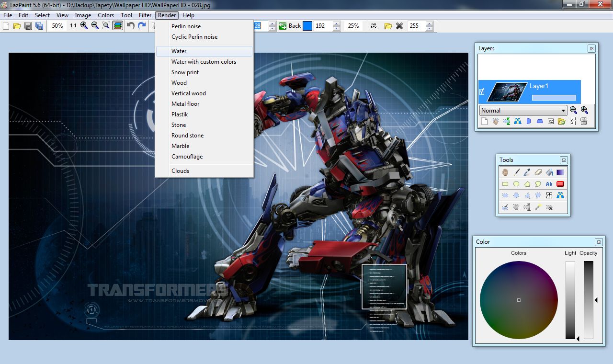Click the Zoom in magnifier in toolbar
The width and height of the screenshot is (613, 364).
(x=84, y=26)
